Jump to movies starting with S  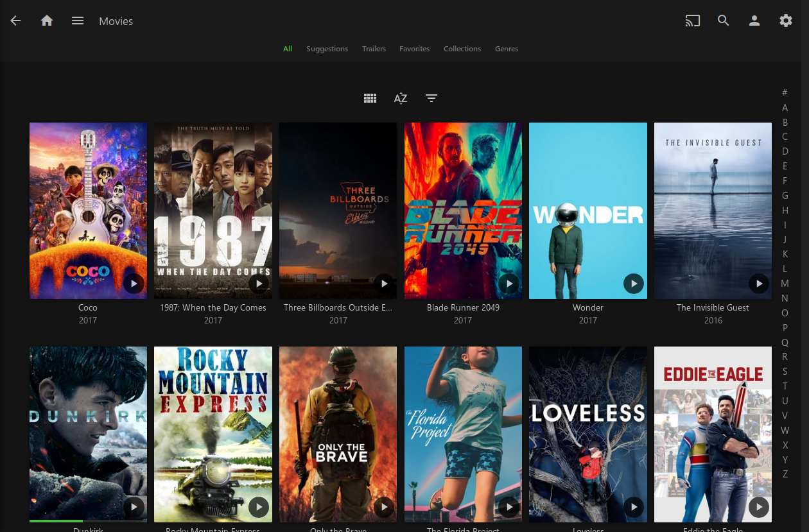(x=785, y=371)
